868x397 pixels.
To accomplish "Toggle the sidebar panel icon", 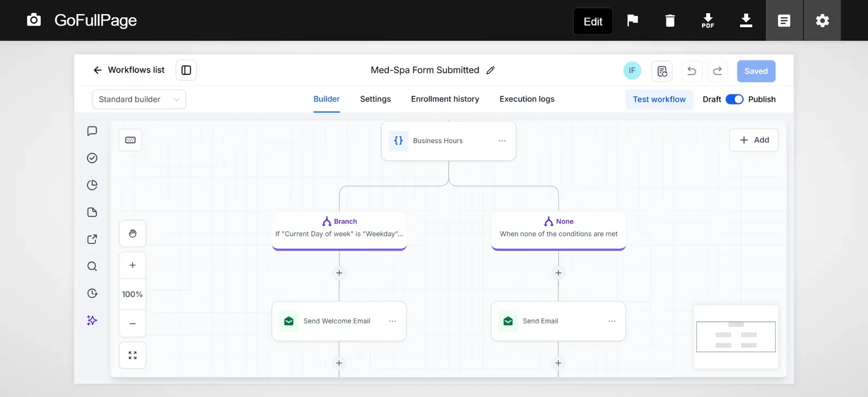I will (x=186, y=70).
